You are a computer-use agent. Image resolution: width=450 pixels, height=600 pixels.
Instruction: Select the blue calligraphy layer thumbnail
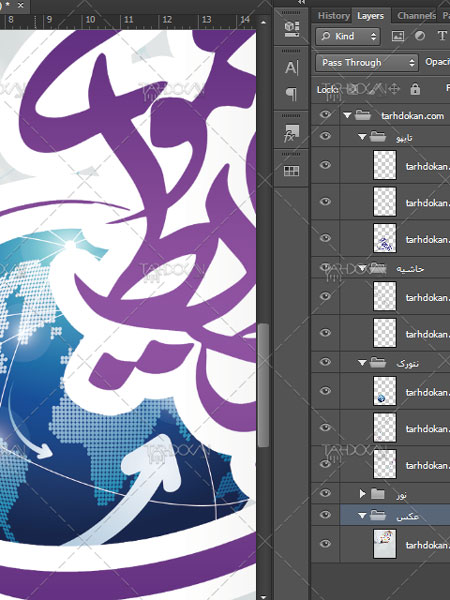coord(385,238)
